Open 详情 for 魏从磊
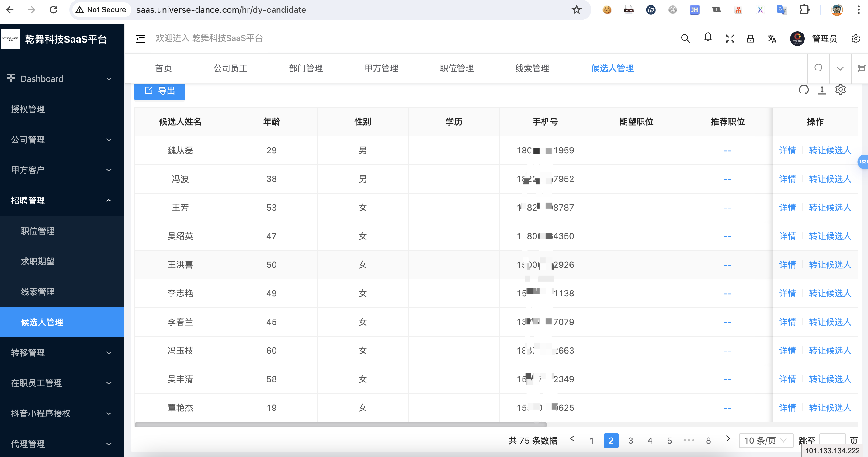The width and height of the screenshot is (868, 457). pyautogui.click(x=788, y=150)
